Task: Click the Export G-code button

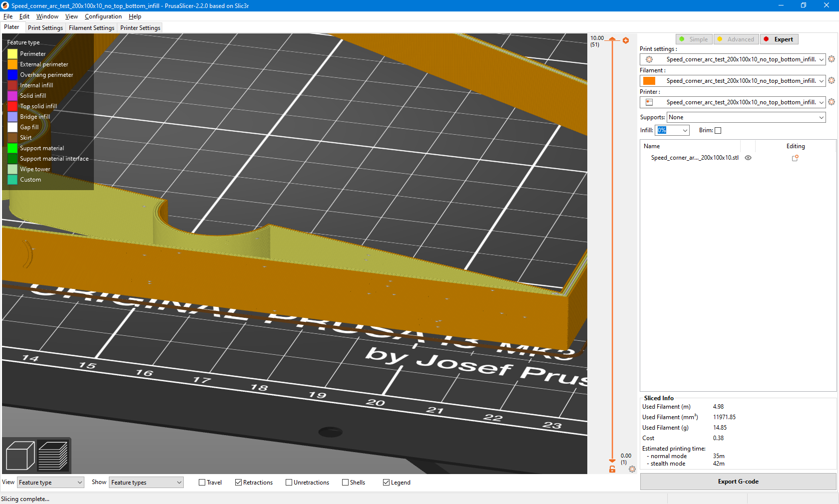Action: coord(738,482)
